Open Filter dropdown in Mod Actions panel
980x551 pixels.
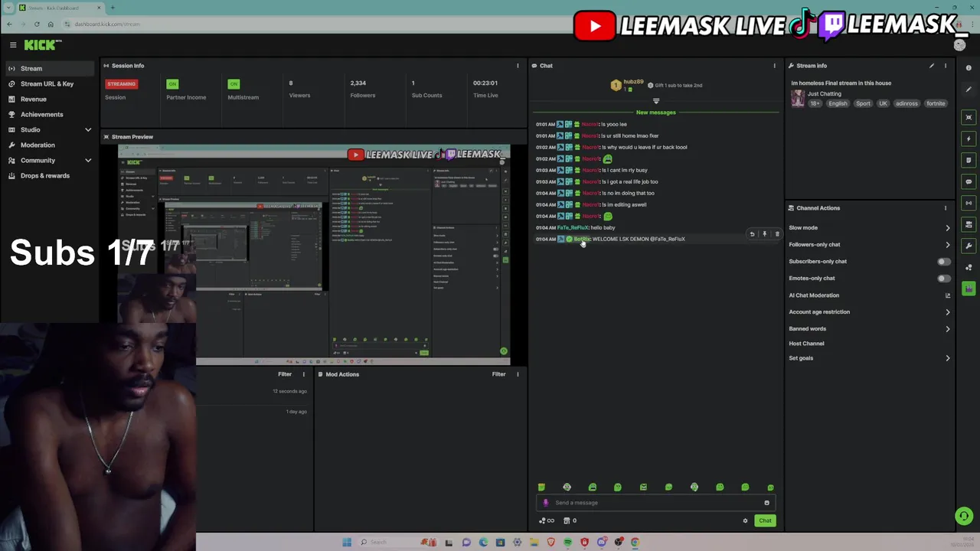pos(498,374)
